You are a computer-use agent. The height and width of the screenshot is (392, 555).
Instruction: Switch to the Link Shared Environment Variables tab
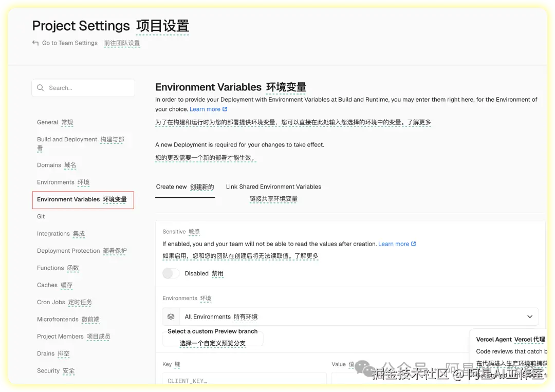273,186
